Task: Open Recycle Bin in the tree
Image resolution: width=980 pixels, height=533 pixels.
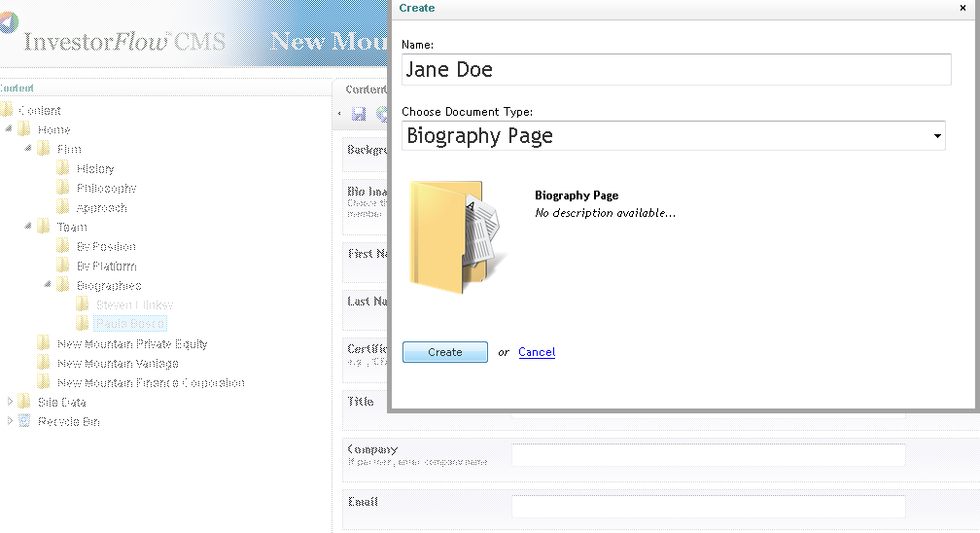Action: point(68,422)
